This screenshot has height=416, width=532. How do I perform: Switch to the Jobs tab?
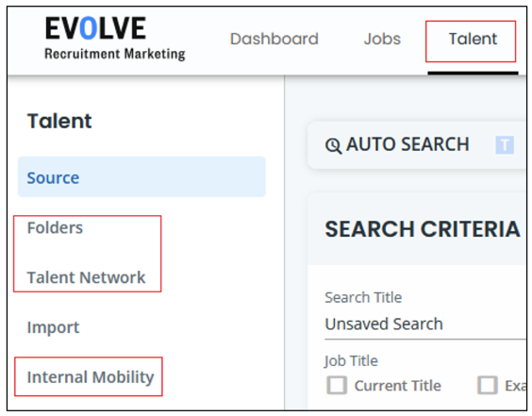tap(382, 39)
